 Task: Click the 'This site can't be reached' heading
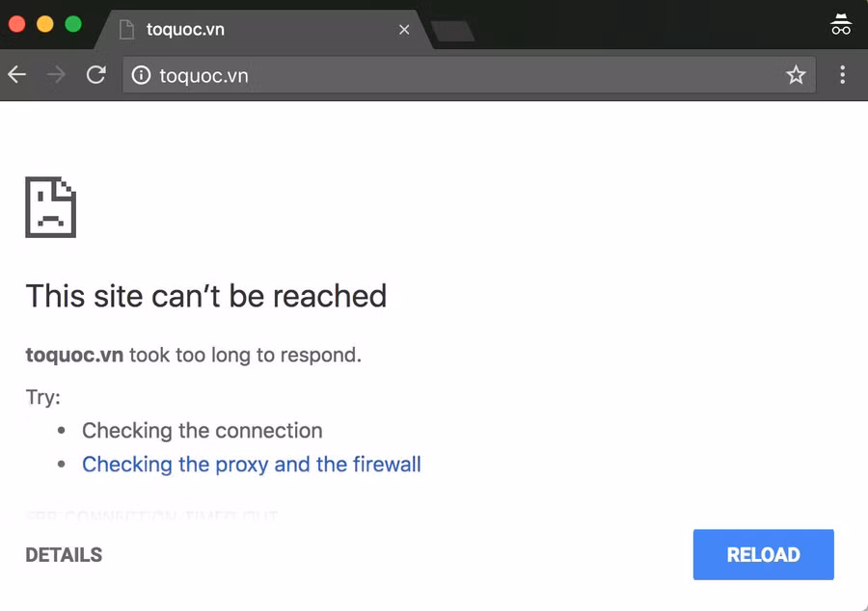pyautogui.click(x=205, y=296)
